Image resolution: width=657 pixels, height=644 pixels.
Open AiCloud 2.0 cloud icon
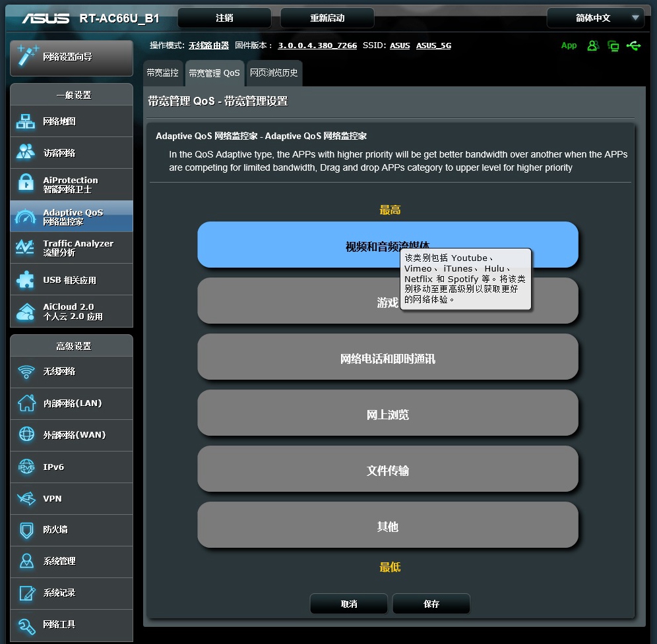(26, 311)
